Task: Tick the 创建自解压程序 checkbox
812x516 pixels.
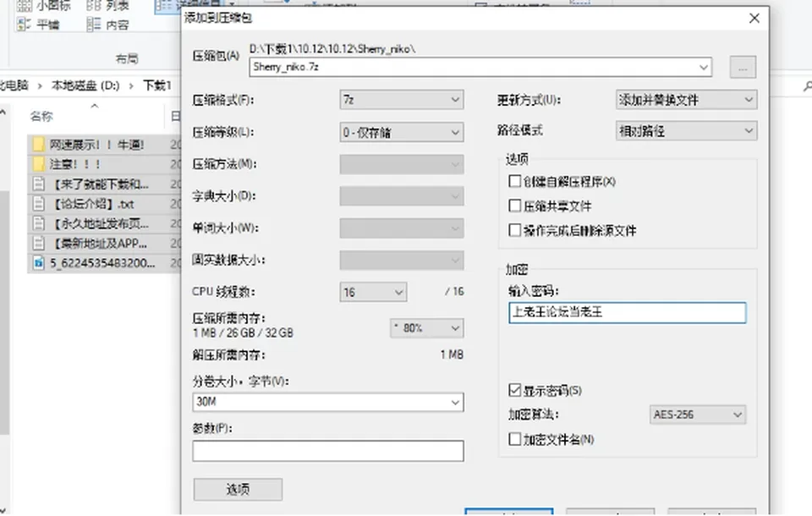Action: coord(515,181)
